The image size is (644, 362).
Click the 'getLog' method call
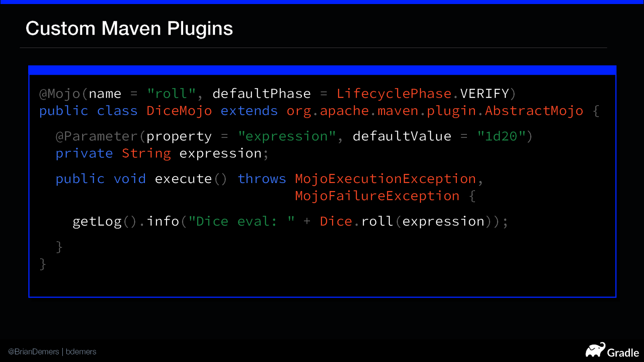(x=97, y=222)
